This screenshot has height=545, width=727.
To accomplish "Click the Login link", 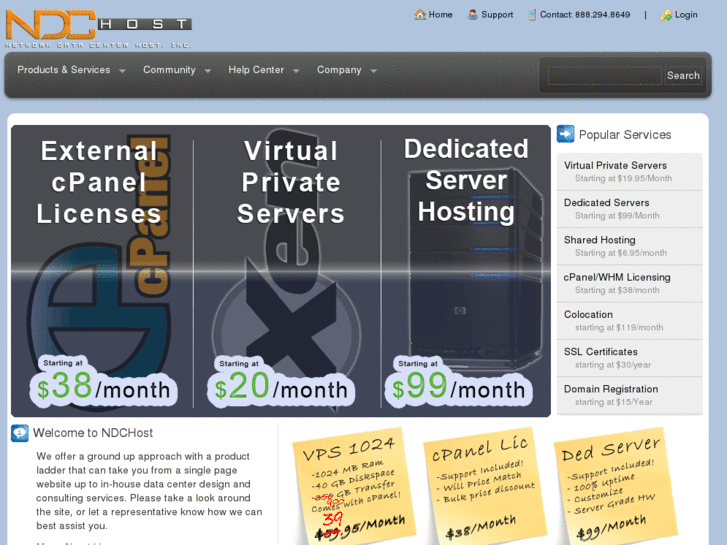I will (x=686, y=15).
